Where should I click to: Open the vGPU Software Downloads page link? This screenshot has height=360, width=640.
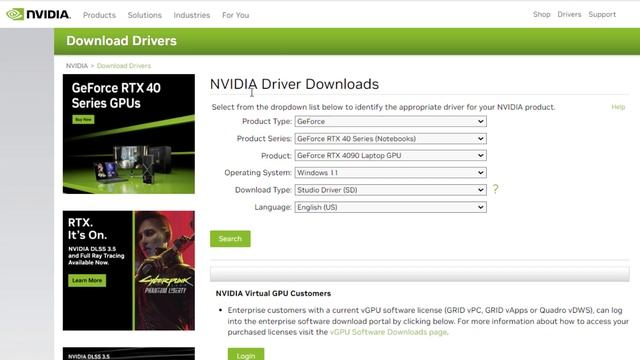coord(388,332)
